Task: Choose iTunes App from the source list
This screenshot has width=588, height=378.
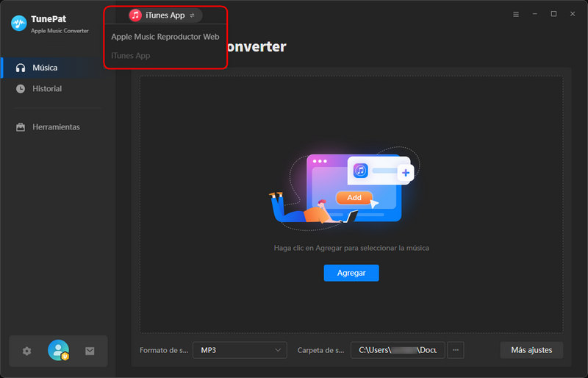Action: tap(131, 56)
